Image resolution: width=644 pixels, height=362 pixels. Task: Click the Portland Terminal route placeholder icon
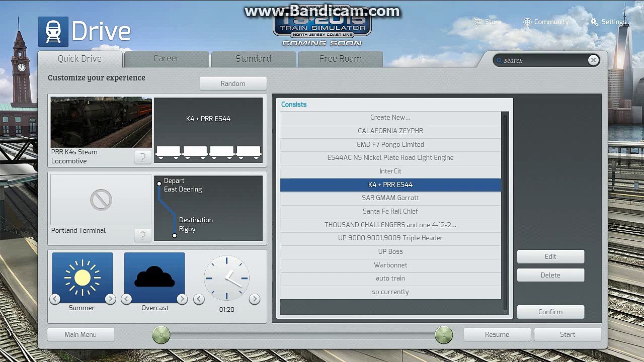pos(101,200)
